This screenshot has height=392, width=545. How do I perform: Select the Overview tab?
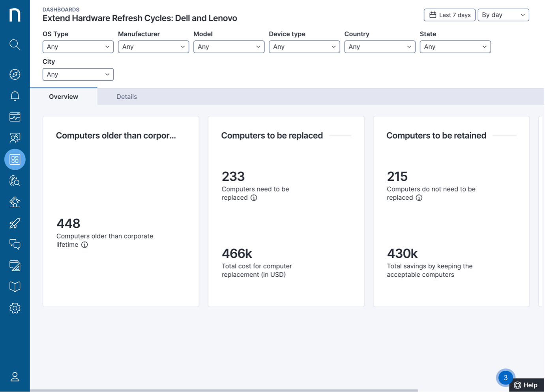[64, 97]
